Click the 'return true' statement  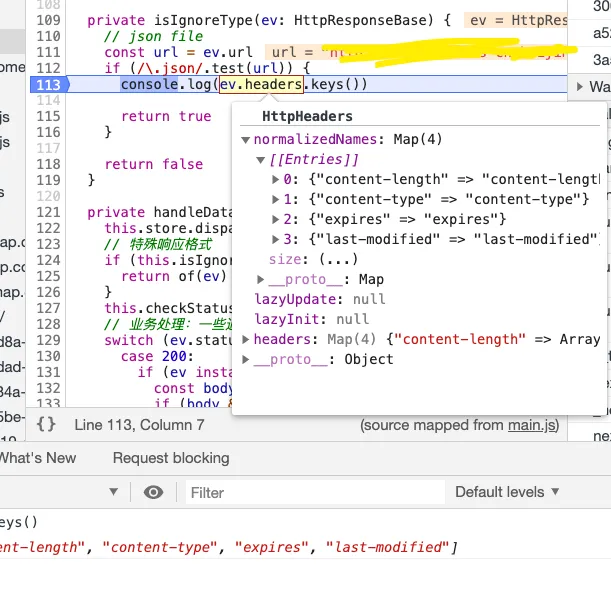(166, 116)
